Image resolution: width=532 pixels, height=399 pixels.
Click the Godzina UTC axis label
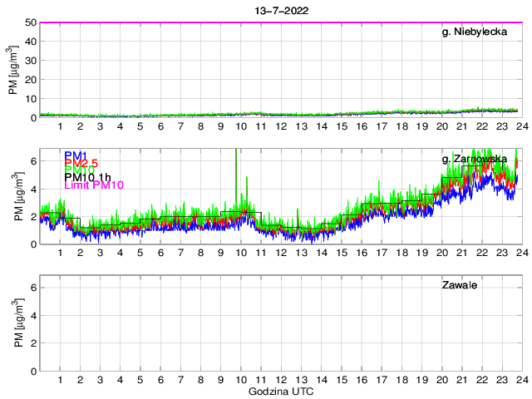click(281, 391)
